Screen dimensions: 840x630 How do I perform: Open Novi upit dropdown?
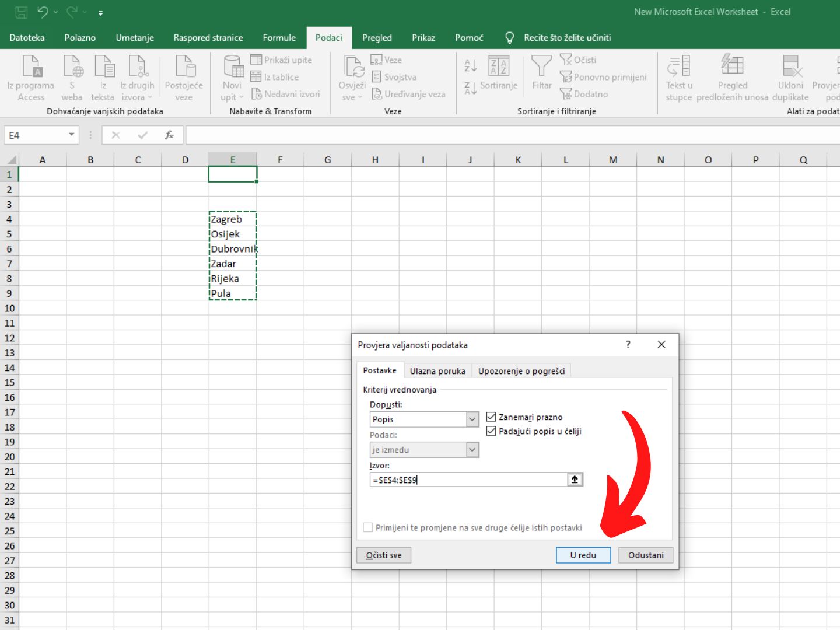(232, 78)
